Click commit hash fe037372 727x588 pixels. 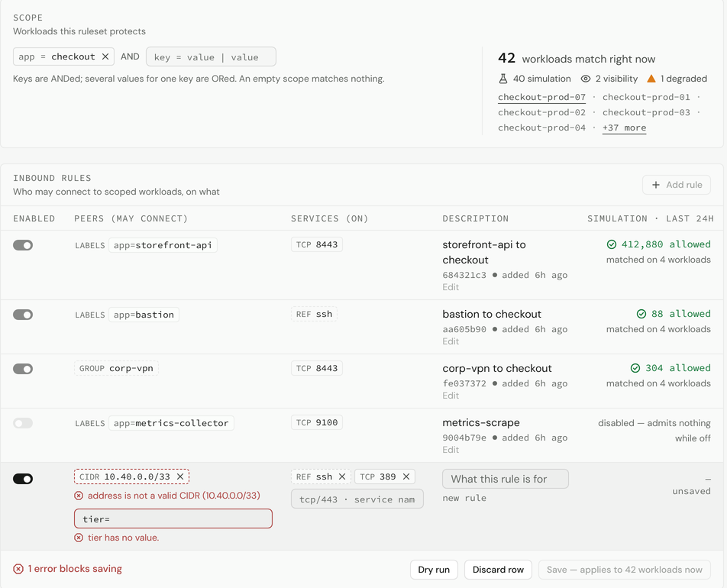click(x=464, y=383)
